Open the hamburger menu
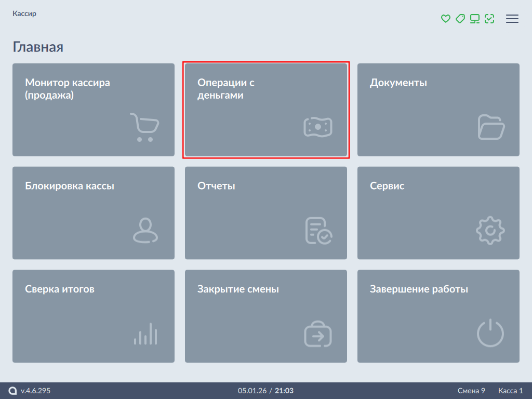This screenshot has height=399, width=532. point(512,19)
